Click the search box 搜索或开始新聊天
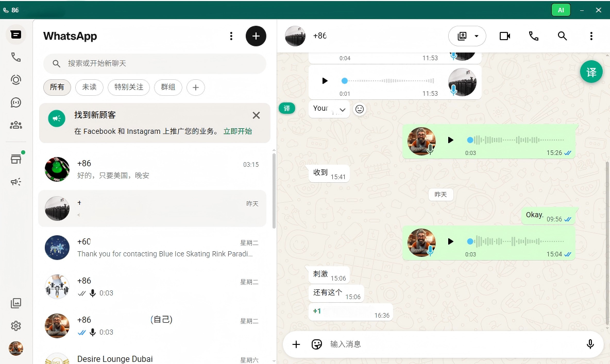 tap(155, 63)
